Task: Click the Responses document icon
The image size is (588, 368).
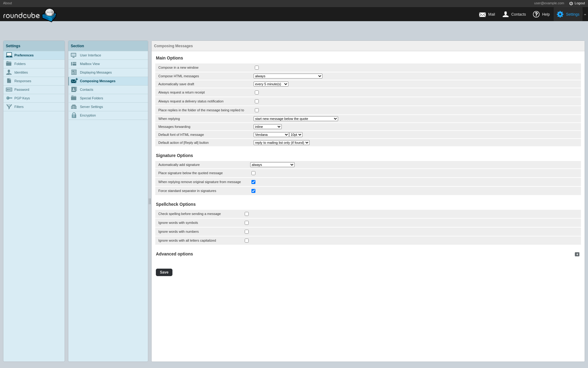Action: 9,81
